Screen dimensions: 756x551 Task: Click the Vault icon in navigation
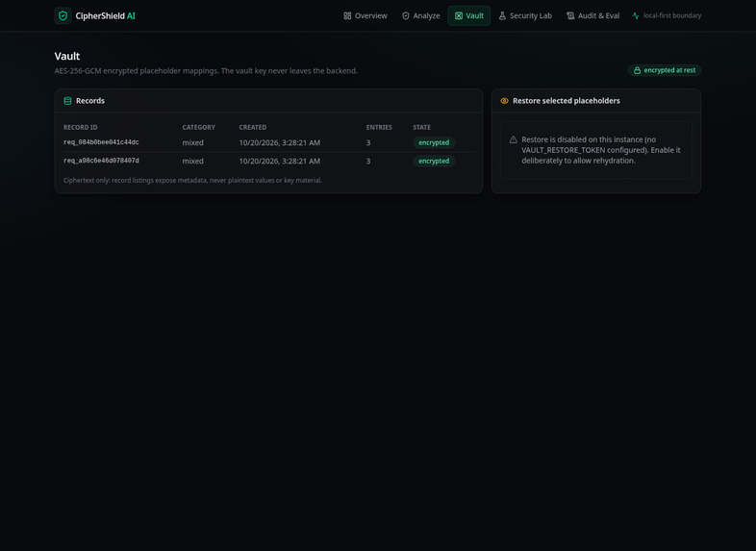[x=459, y=16]
